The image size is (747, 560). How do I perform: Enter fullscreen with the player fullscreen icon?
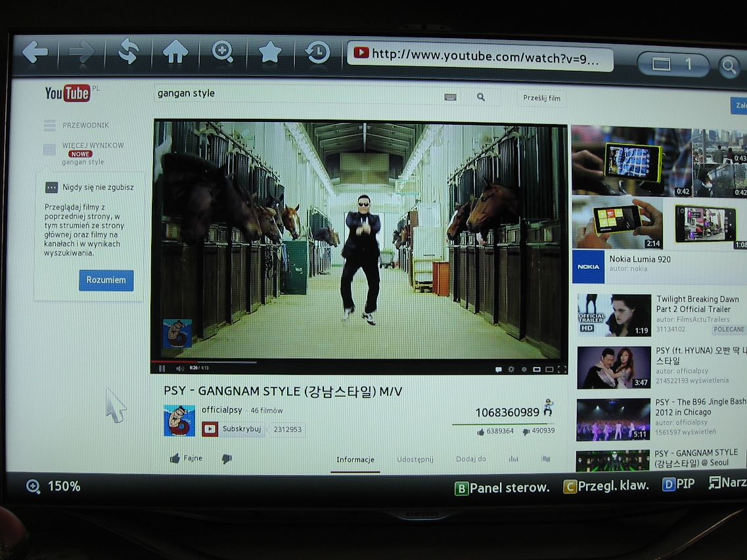click(562, 370)
